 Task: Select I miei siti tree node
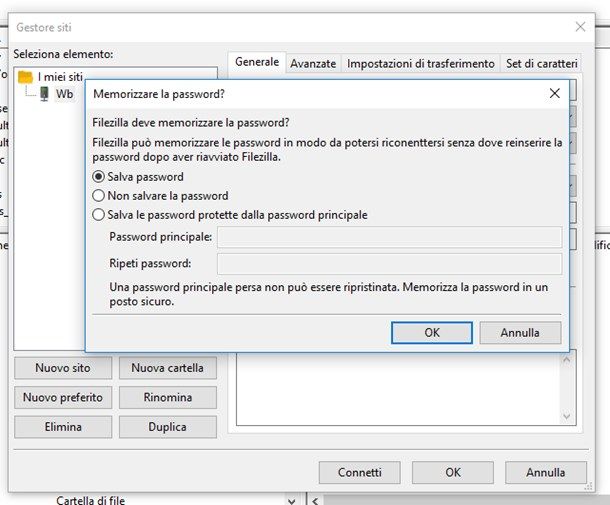pyautogui.click(x=60, y=77)
